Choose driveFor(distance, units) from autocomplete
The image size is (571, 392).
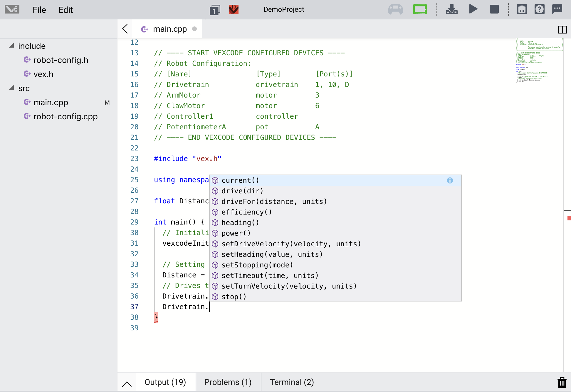[x=274, y=202]
